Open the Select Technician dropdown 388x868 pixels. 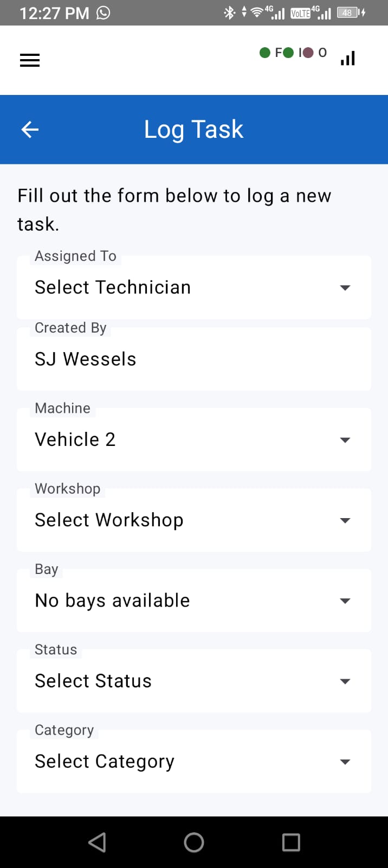(194, 288)
